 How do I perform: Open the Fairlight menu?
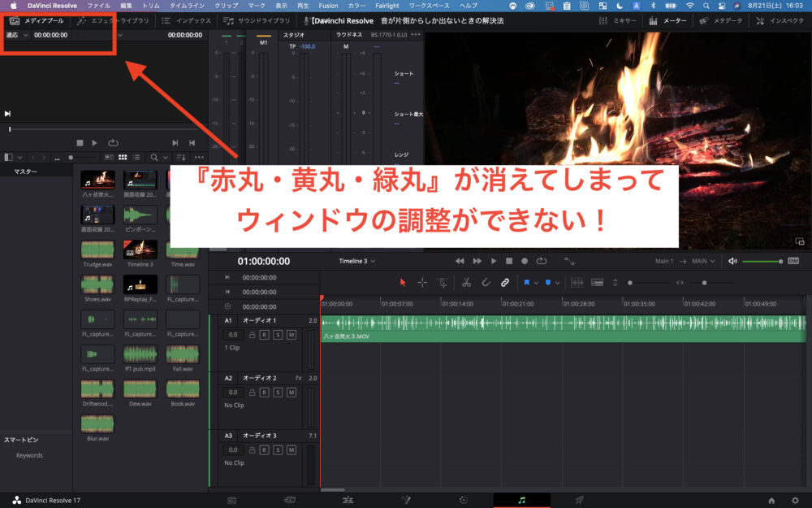click(387, 6)
